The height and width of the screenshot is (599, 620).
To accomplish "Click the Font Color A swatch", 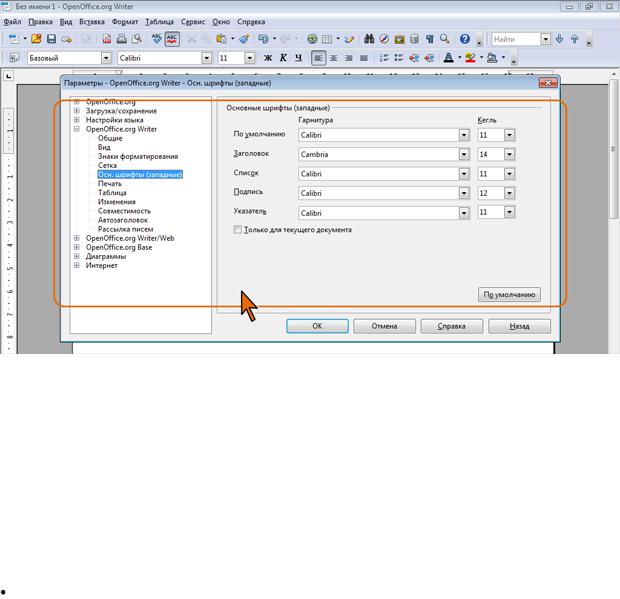I will pyautogui.click(x=448, y=58).
